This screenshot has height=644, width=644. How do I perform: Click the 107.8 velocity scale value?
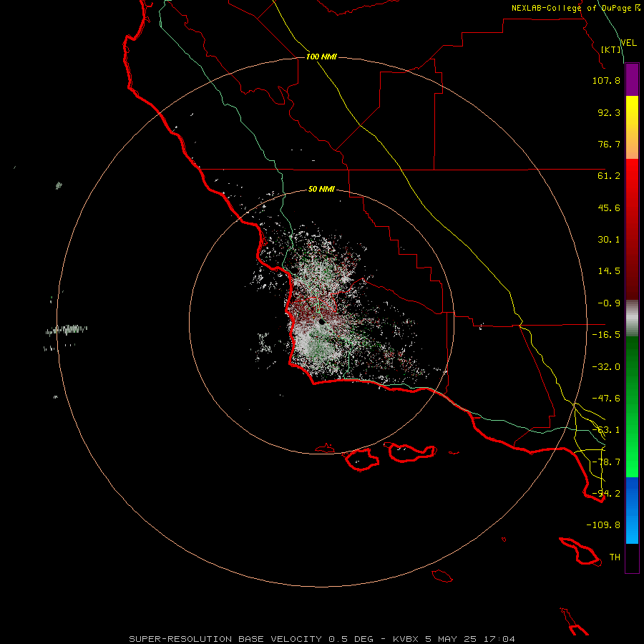606,80
